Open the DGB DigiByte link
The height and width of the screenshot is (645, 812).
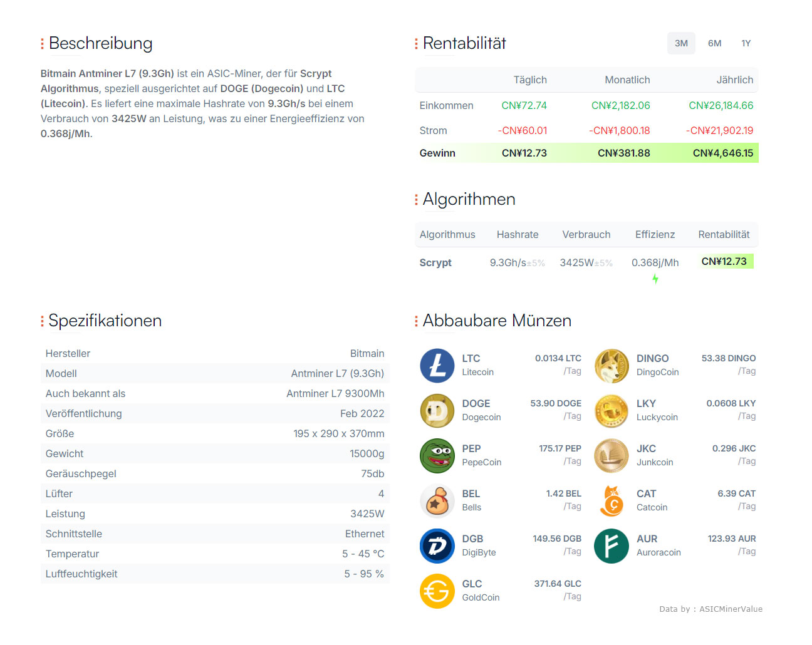click(479, 545)
